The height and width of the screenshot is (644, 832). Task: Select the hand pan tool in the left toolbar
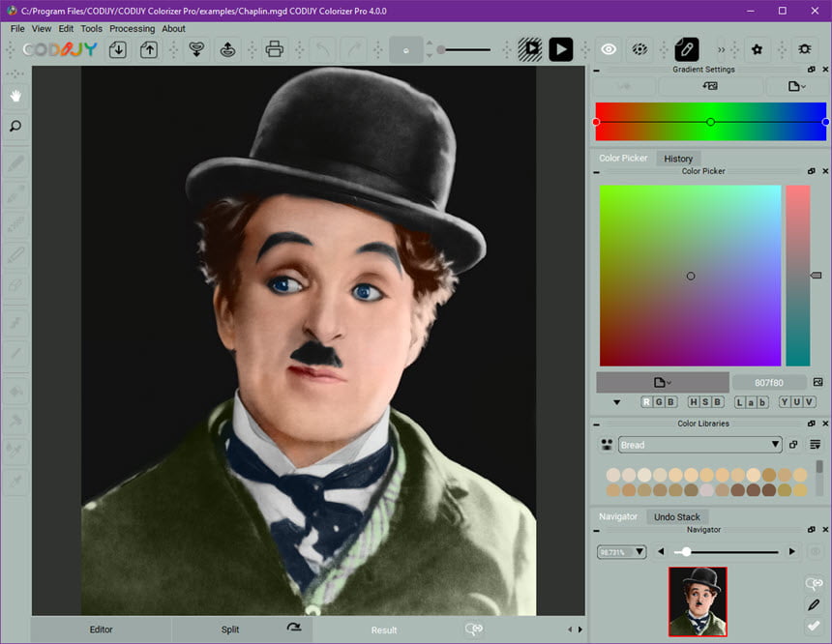[15, 96]
